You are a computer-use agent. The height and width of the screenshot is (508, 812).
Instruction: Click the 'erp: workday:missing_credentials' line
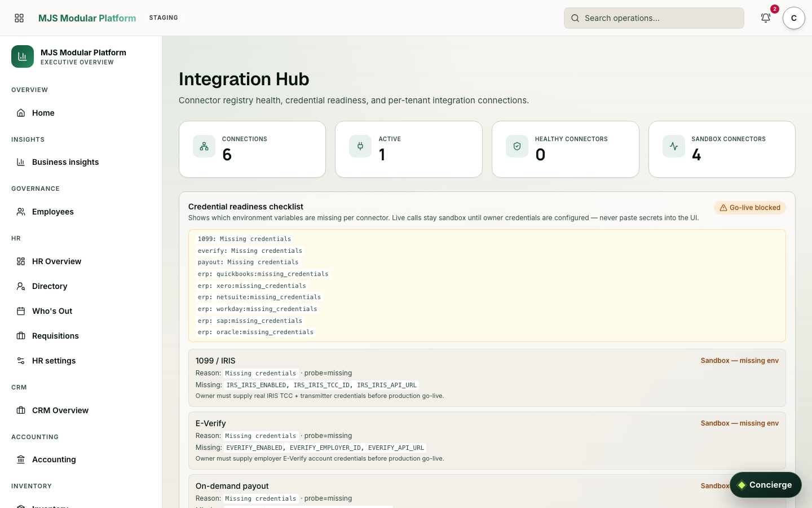coord(257,309)
